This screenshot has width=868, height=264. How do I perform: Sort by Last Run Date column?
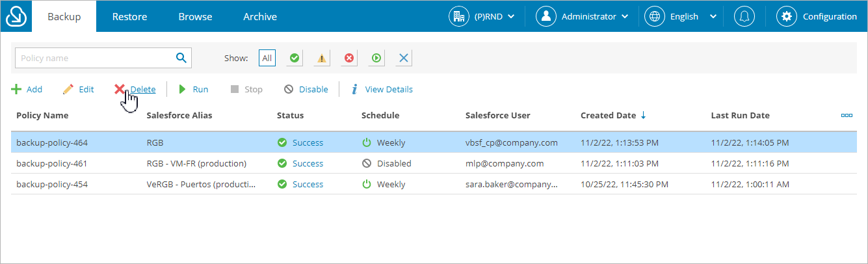tap(741, 115)
